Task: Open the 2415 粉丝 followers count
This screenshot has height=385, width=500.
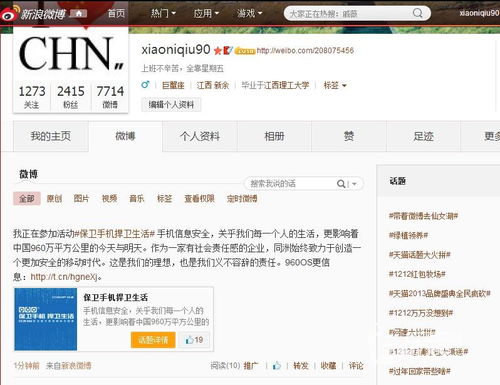Action: (71, 97)
